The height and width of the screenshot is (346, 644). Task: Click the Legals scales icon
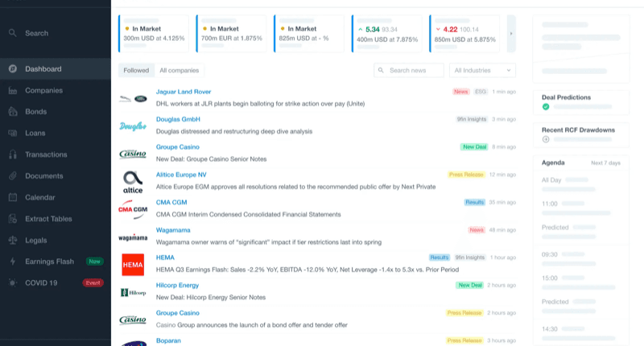(13, 240)
